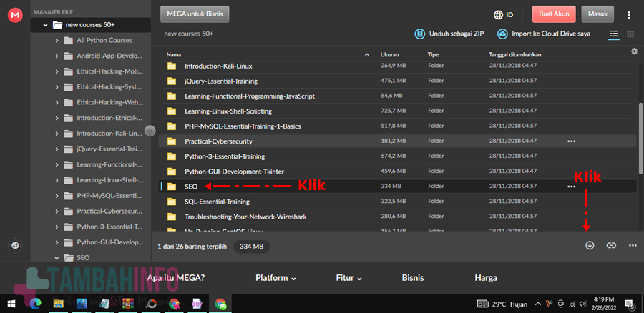Image resolution: width=644 pixels, height=313 pixels.
Task: Select Learning-Linux-Shell-Scripting folder
Action: click(397, 111)
